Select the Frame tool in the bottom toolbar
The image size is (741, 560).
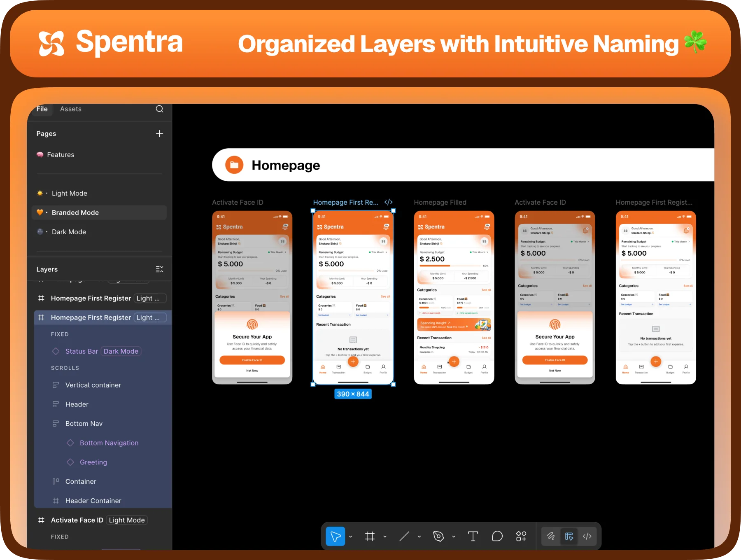(370, 536)
